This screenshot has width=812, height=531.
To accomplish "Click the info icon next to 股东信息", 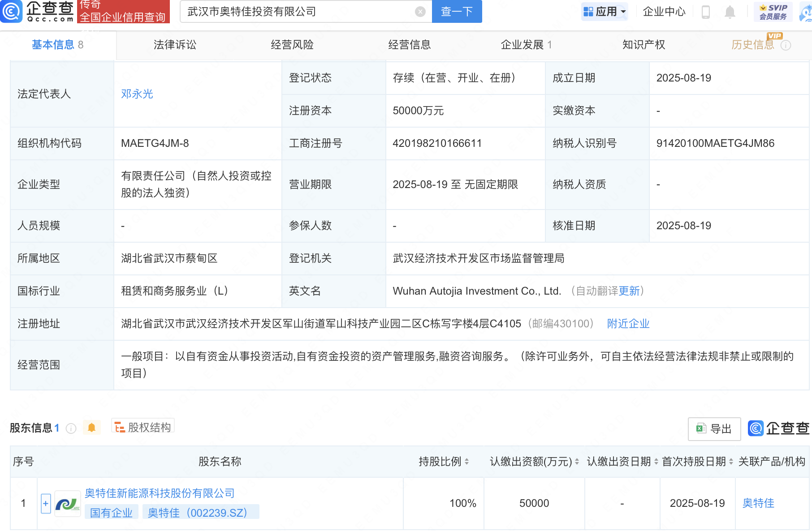I will point(71,428).
